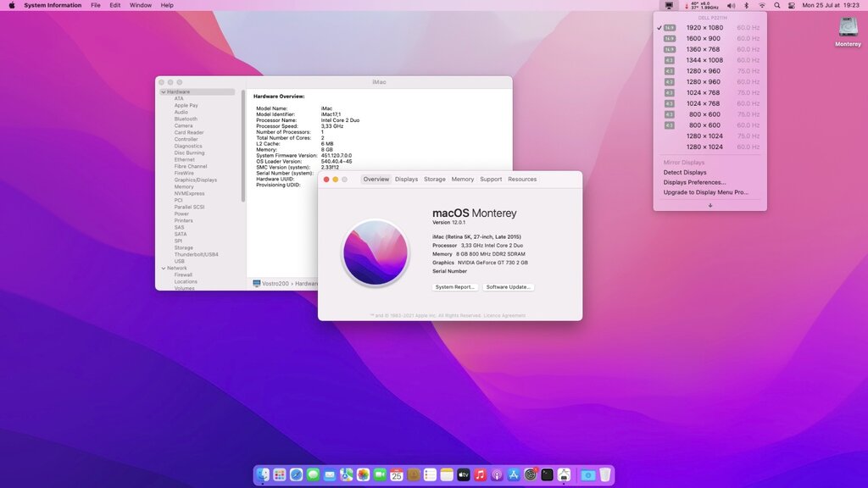Select 1360 × 768 resolution option

coord(704,49)
